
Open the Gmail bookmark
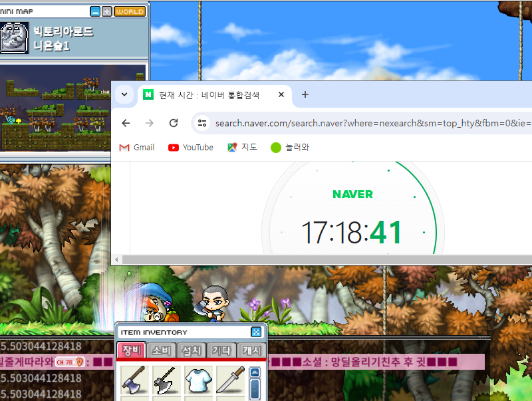coord(137,148)
